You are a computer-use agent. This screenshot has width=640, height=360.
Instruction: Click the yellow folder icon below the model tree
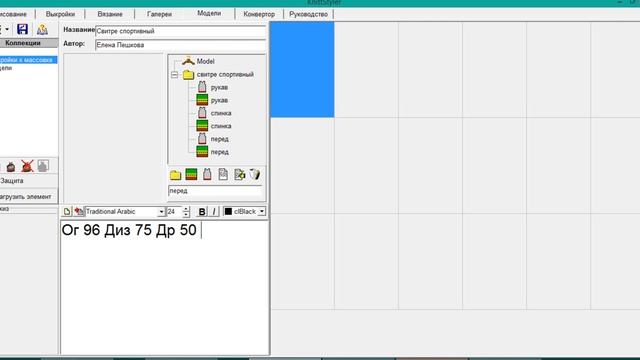[x=176, y=175]
